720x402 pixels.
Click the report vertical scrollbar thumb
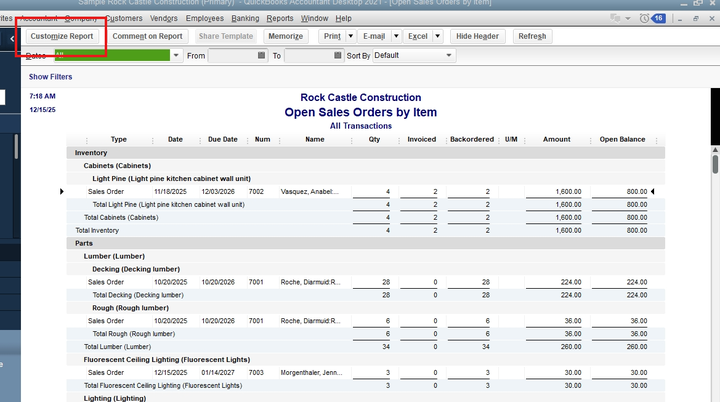[x=715, y=164]
